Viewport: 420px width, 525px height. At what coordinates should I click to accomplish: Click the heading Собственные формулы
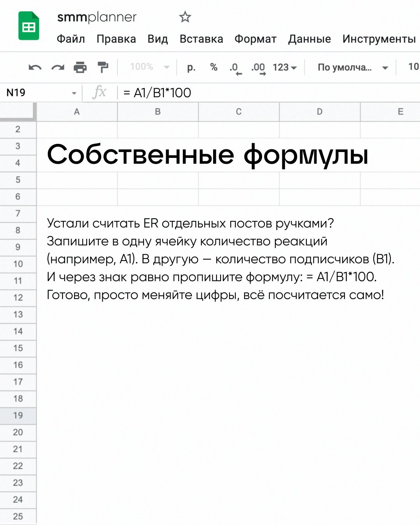click(208, 155)
